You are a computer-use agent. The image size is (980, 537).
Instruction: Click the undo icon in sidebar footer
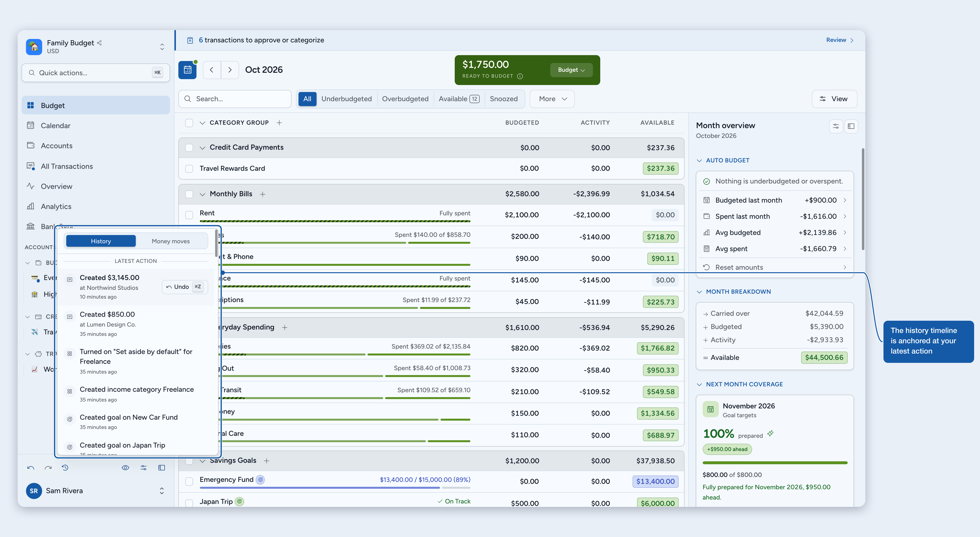[x=31, y=468]
